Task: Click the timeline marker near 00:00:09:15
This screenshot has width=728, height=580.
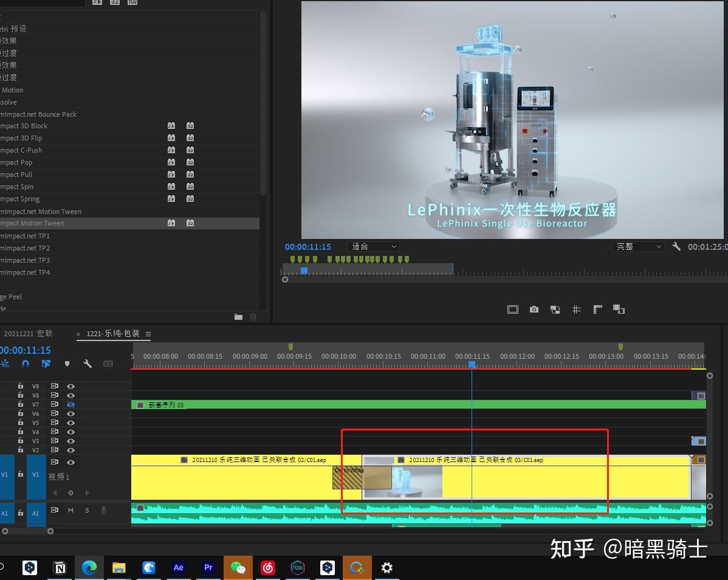Action: tap(290, 347)
